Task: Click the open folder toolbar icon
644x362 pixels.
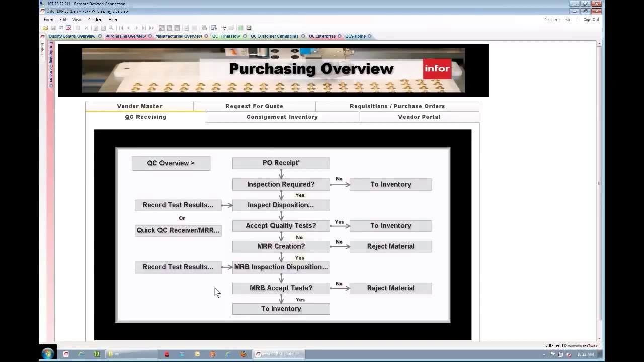Action: click(45, 28)
